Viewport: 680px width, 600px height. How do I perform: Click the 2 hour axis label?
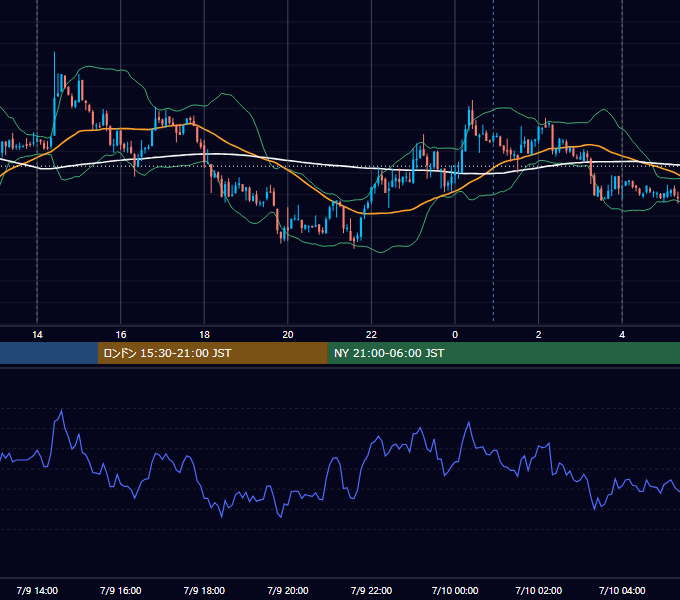tap(539, 335)
